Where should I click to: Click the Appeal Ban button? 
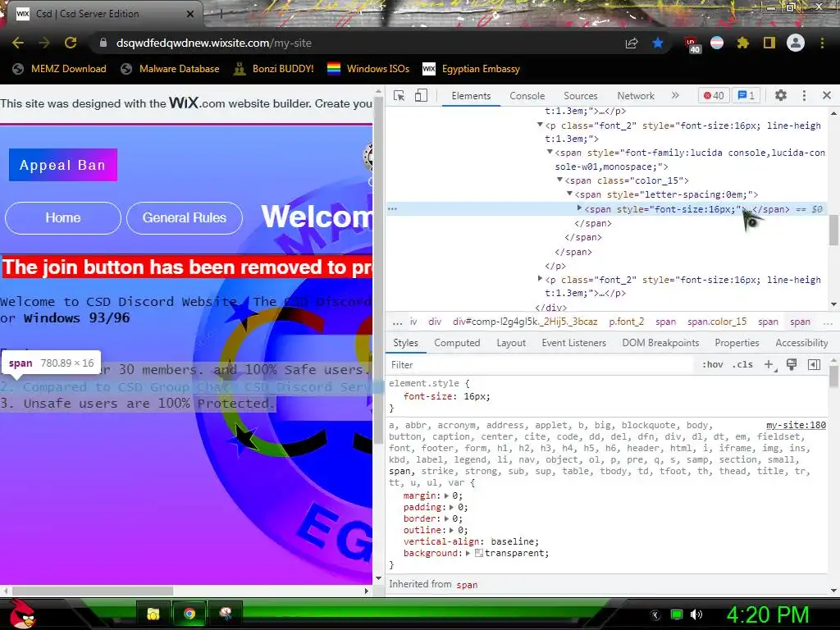click(x=62, y=165)
